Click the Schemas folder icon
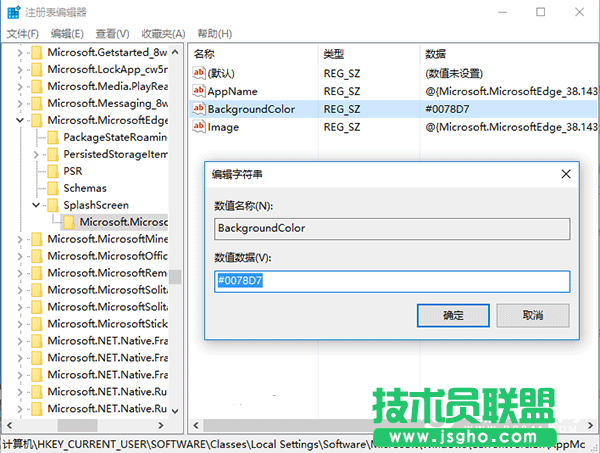This screenshot has height=453, width=600. [x=53, y=188]
